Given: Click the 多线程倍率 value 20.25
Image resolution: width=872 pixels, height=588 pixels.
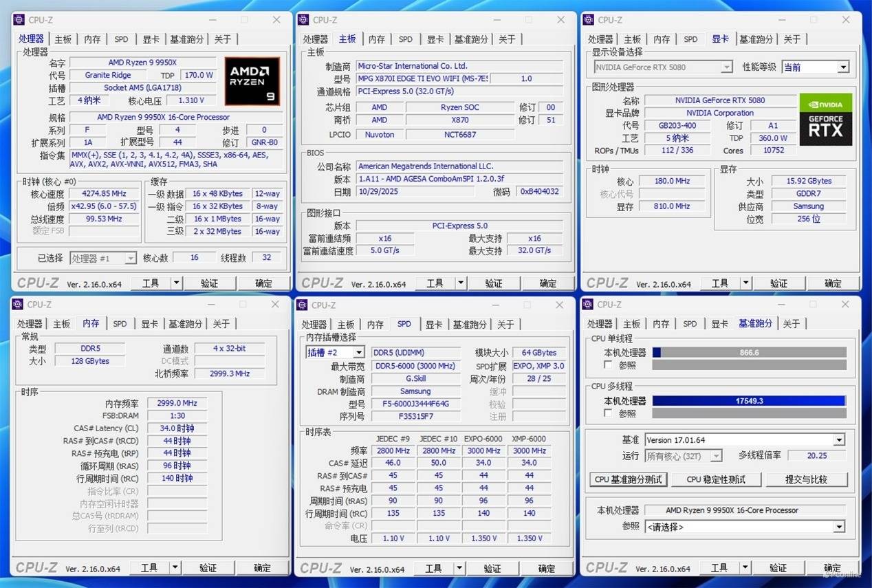Looking at the screenshot, I should [x=817, y=455].
